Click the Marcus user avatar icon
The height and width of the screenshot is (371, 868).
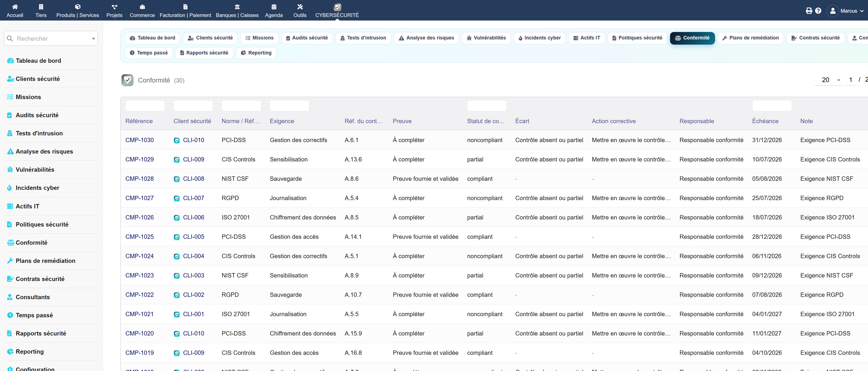point(833,11)
